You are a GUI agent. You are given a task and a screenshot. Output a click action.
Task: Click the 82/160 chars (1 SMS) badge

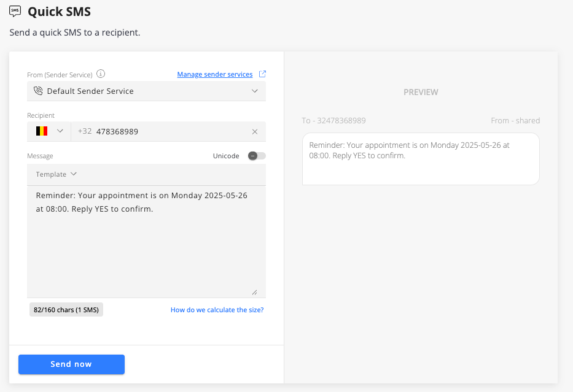point(66,310)
